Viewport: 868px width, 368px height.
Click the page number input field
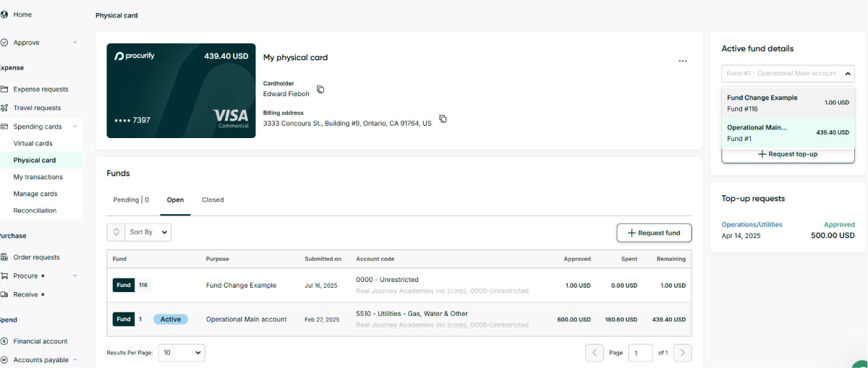pos(639,353)
